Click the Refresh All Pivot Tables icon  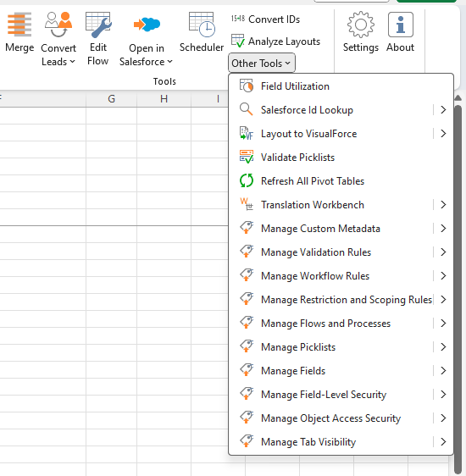point(247,180)
